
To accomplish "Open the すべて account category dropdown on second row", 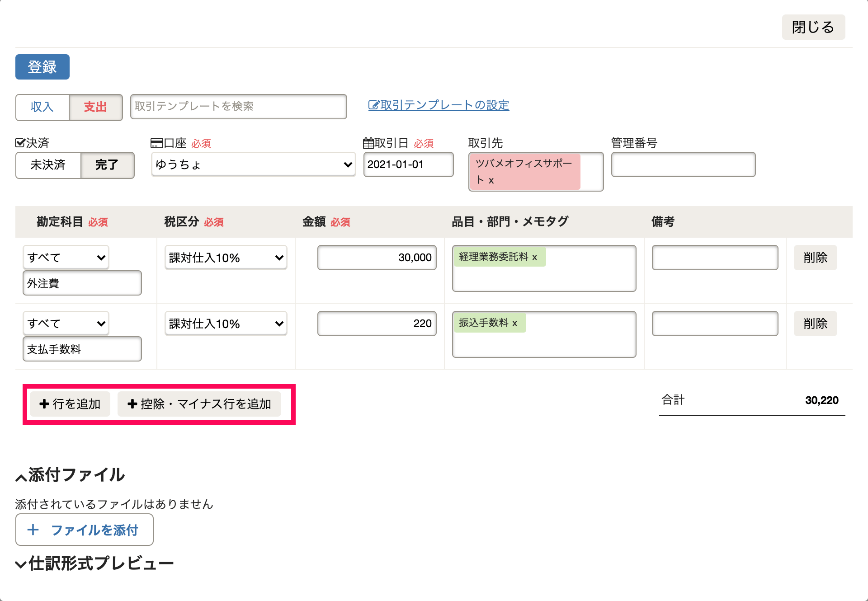I will tap(65, 323).
